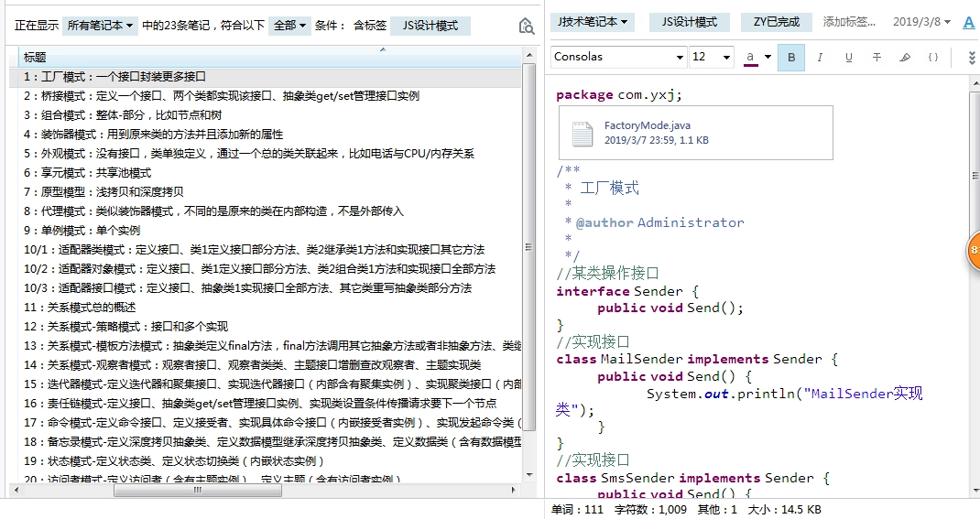Select note '11：关系模式总的概述'
This screenshot has width=980, height=519.
point(265,308)
